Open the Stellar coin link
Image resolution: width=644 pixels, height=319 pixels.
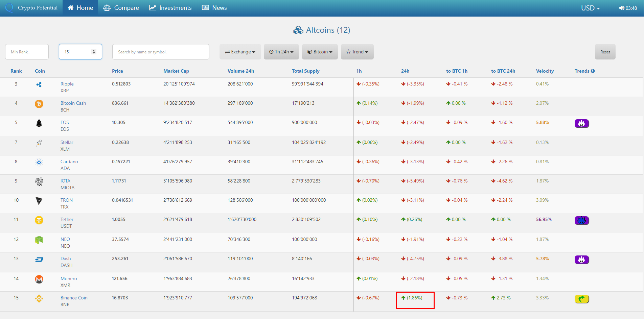[67, 142]
